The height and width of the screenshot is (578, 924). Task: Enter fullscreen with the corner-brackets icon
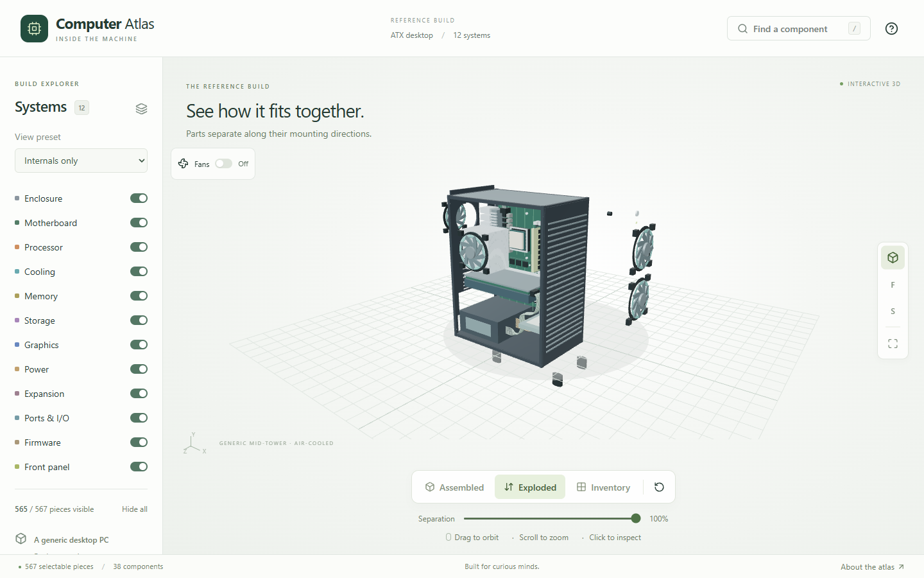point(893,344)
